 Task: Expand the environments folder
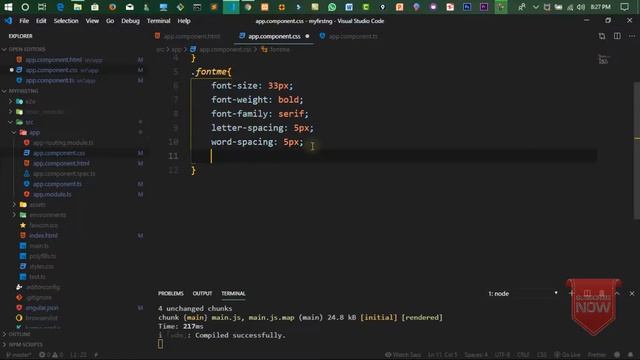[47, 215]
